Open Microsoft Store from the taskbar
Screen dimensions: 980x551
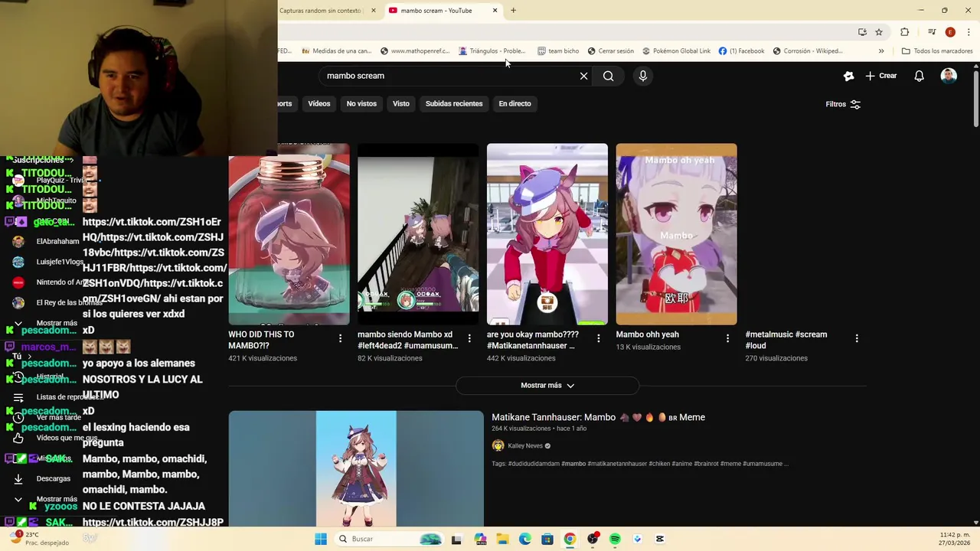(x=547, y=539)
